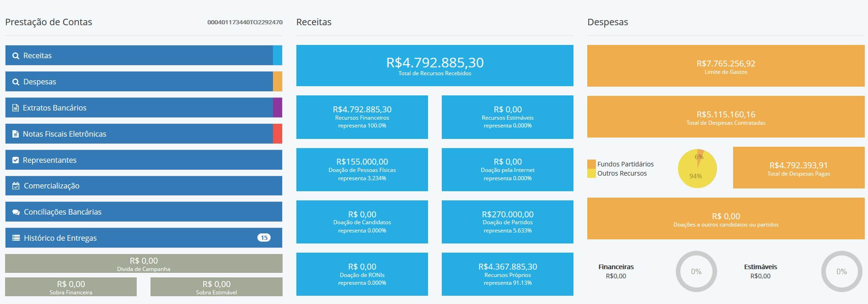Viewport: 868px width, 304px height.
Task: Click the checkmark icon beside Representantes
Action: point(16,160)
